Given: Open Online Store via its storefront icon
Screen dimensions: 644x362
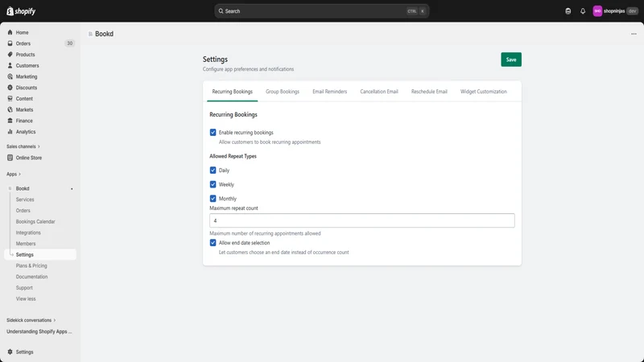Looking at the screenshot, I should [x=10, y=158].
